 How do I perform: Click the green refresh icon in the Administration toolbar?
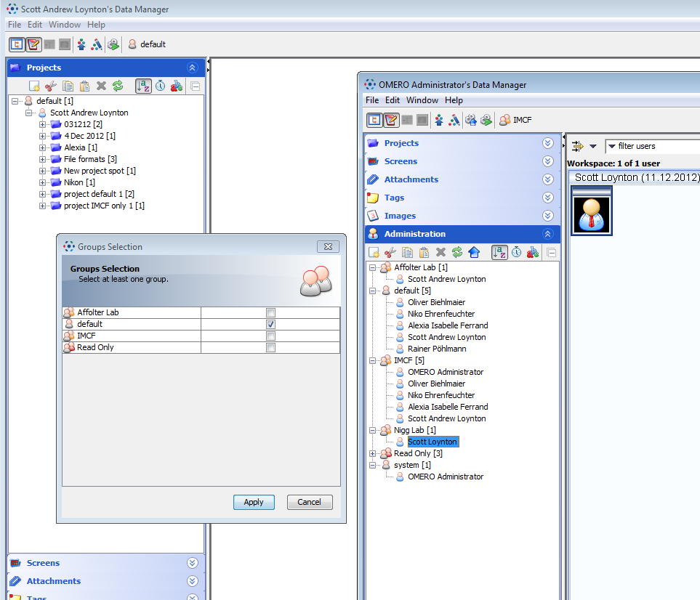pyautogui.click(x=457, y=253)
